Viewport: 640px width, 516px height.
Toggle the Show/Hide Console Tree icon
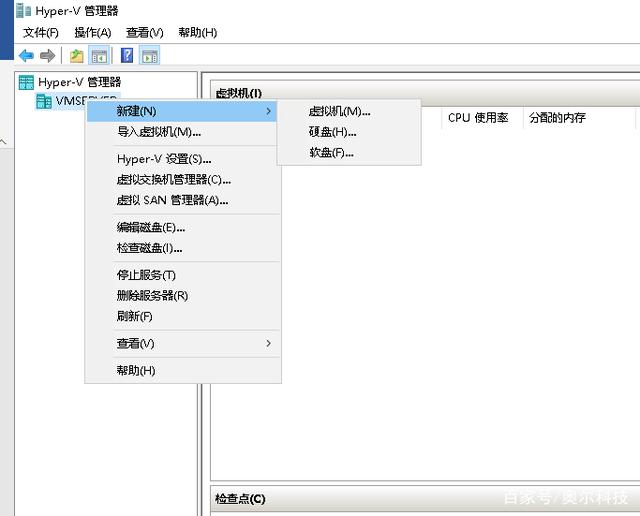coord(99,56)
